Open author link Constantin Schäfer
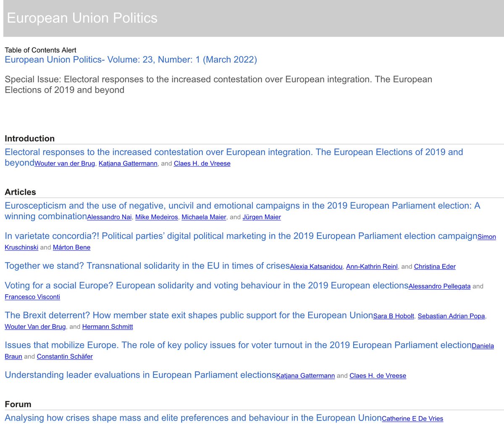 point(65,356)
